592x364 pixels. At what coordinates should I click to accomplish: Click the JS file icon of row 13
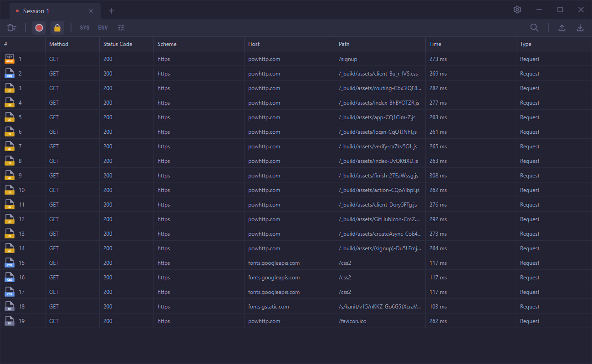tap(10, 233)
